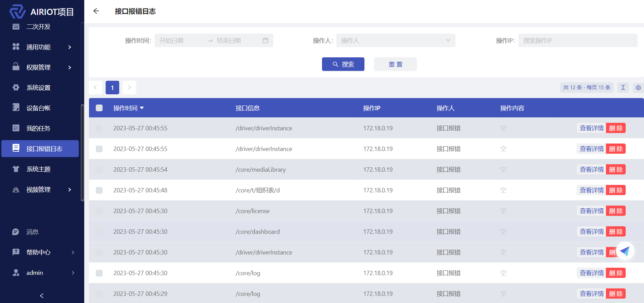Viewport: 644px width, 303px height.
Task: Open the 系统设置 menu item
Action: 40,88
